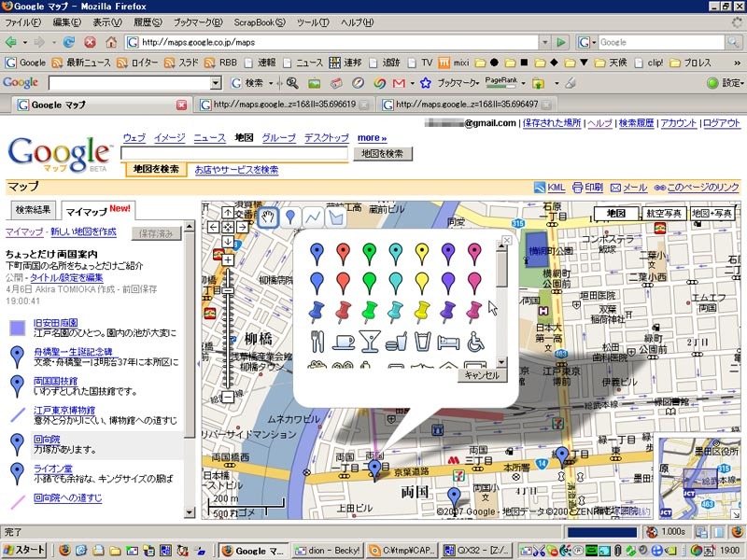Screen dimensions: 747x560
Task: Open the ブックマーク menu
Action: [x=197, y=22]
